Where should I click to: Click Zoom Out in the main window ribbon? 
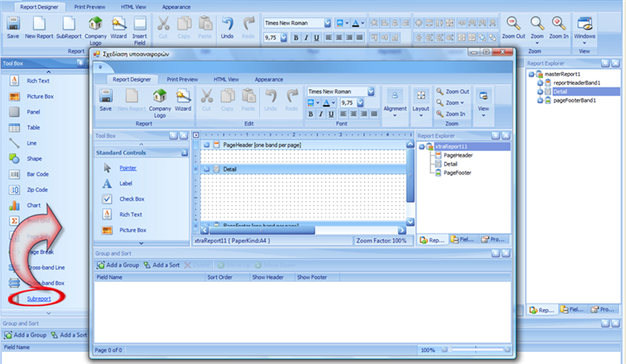tap(513, 28)
